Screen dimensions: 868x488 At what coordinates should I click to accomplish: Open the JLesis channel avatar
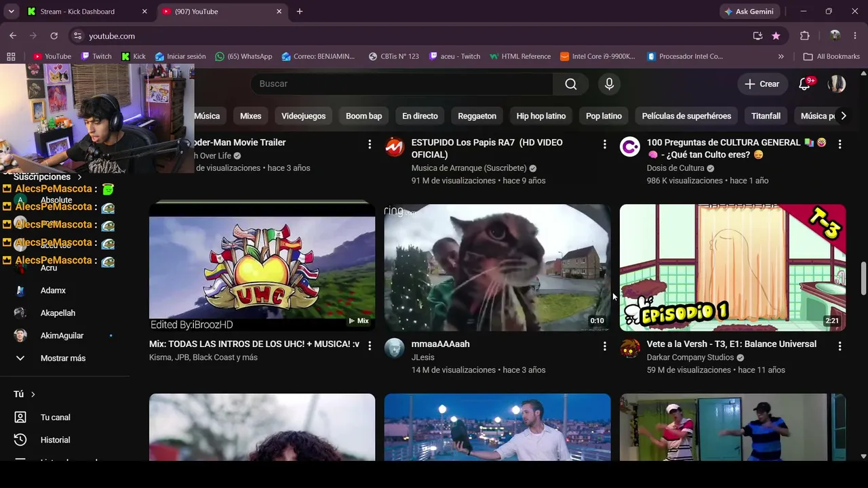coord(395,348)
